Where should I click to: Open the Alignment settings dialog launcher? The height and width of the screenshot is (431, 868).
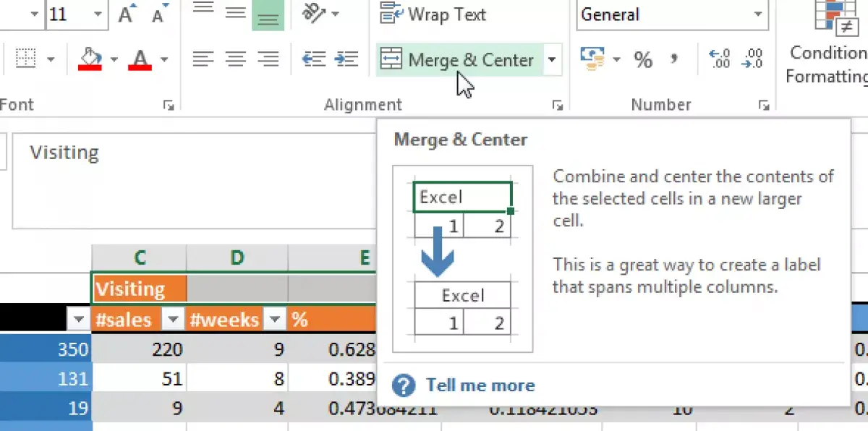(x=557, y=106)
